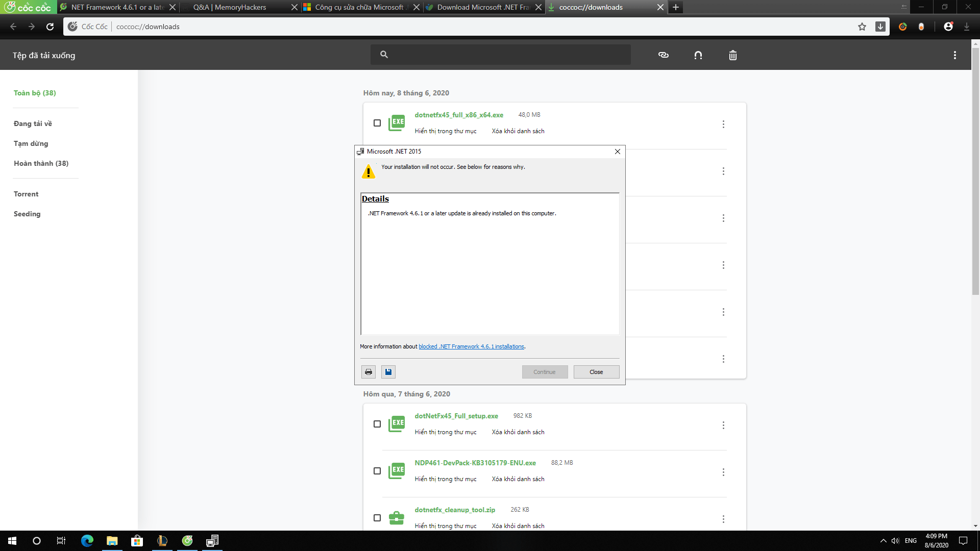The width and height of the screenshot is (980, 551).
Task: Open the Windows notification center
Action: (963, 541)
